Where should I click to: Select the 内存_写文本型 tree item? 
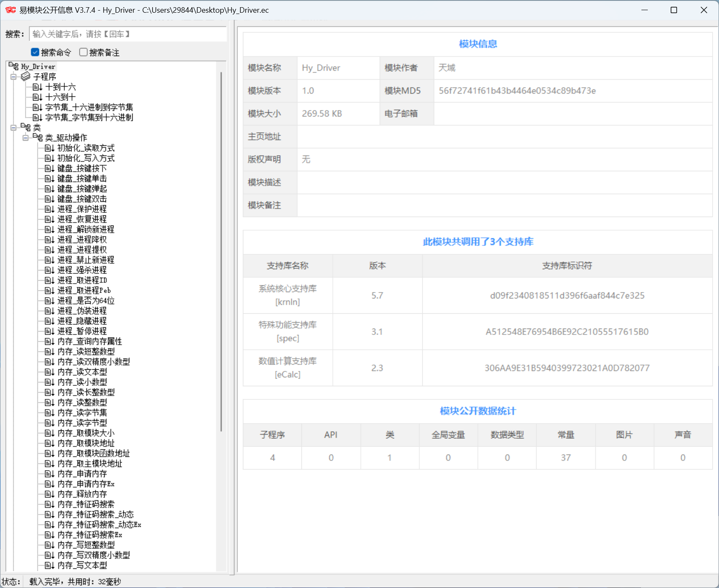(82, 565)
